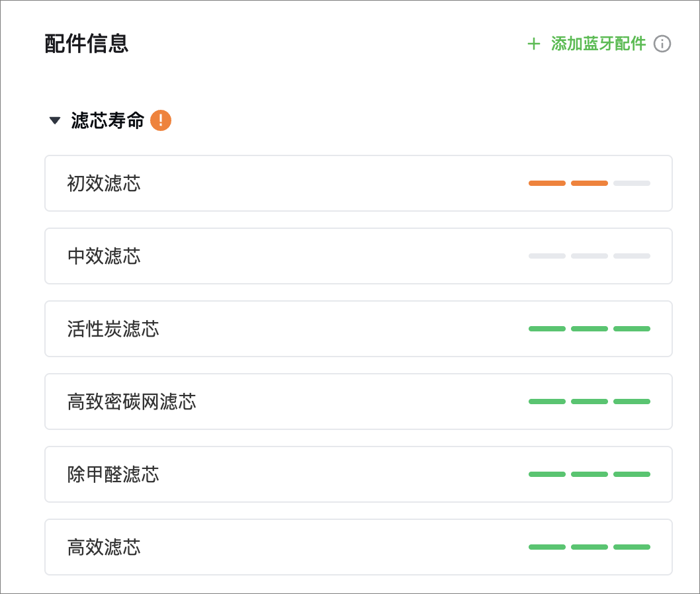Viewport: 700px width, 594px height.
Task: Click the 配件信息 heading
Action: [87, 44]
